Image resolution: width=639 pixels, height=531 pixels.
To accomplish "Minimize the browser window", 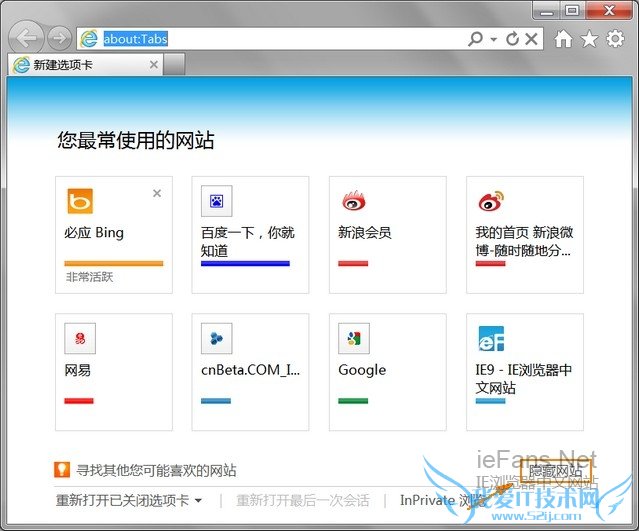I will point(546,11).
